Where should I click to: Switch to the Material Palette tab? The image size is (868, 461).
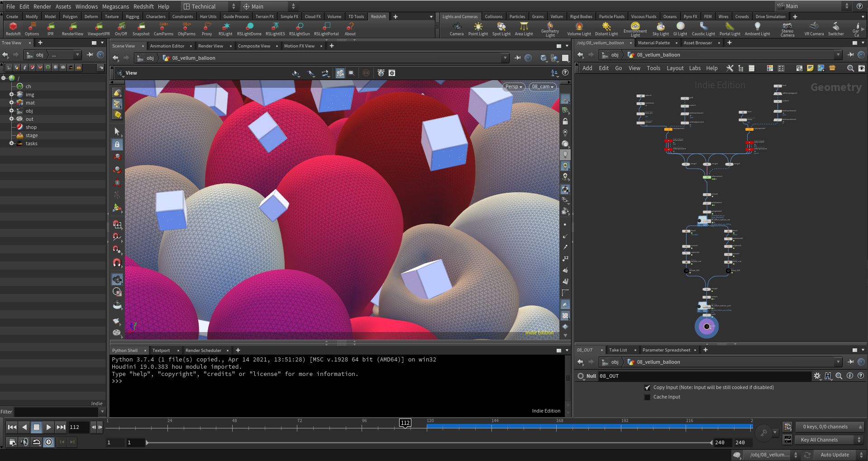click(x=653, y=43)
